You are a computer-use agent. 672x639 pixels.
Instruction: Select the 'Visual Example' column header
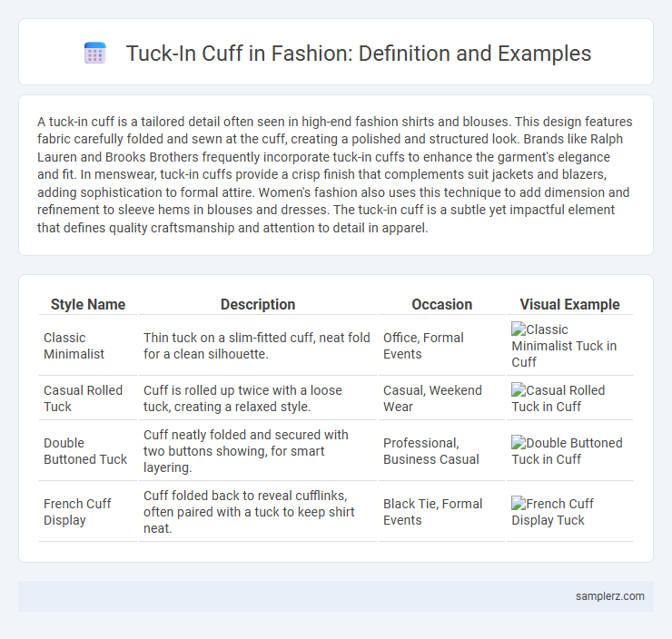click(x=569, y=304)
